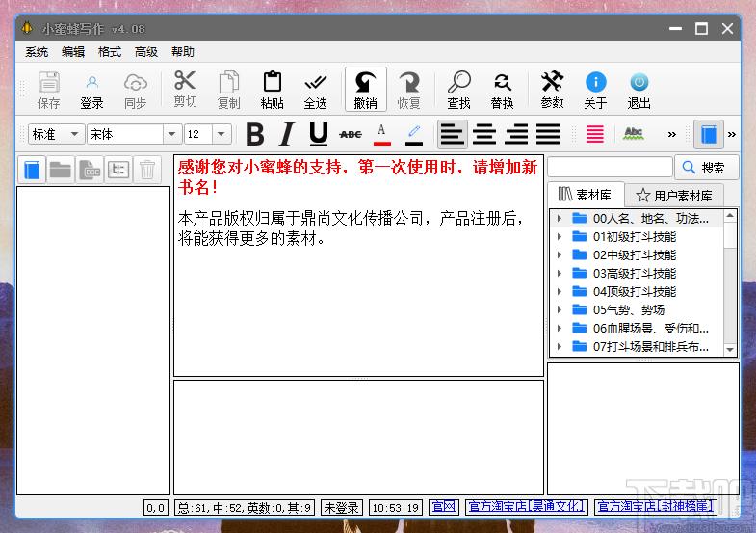Toggle bold text formatting

click(x=255, y=134)
